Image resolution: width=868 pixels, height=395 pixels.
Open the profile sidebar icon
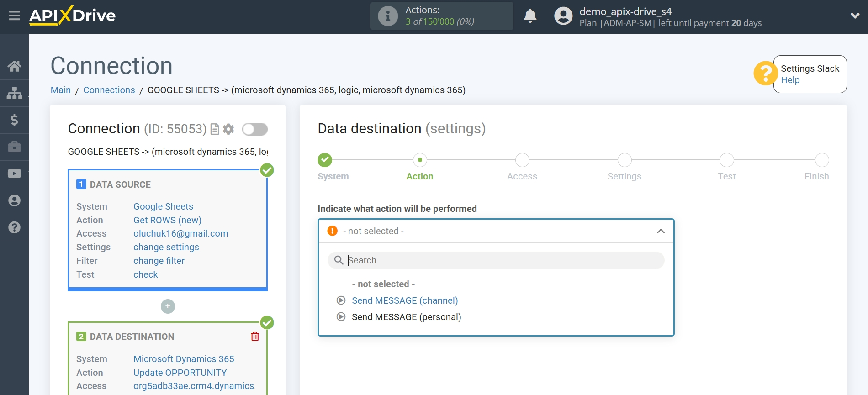tap(14, 200)
